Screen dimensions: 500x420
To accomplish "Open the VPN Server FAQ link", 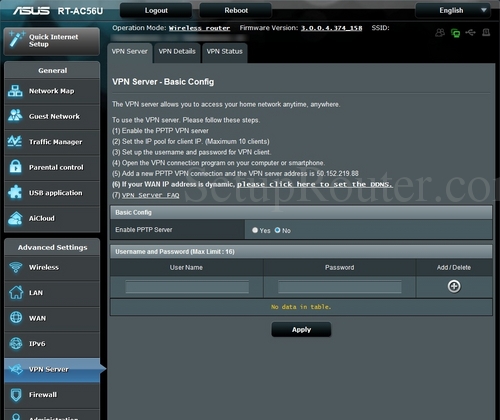I will click(x=150, y=195).
